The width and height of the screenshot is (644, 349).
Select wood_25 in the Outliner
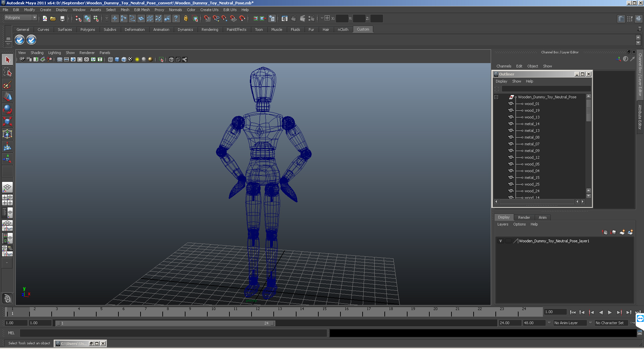tap(532, 184)
